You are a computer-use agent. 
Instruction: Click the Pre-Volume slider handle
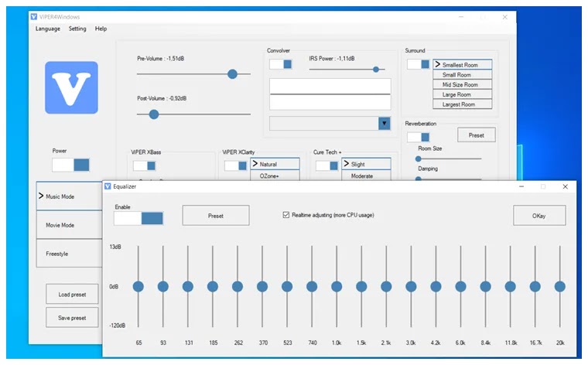233,73
